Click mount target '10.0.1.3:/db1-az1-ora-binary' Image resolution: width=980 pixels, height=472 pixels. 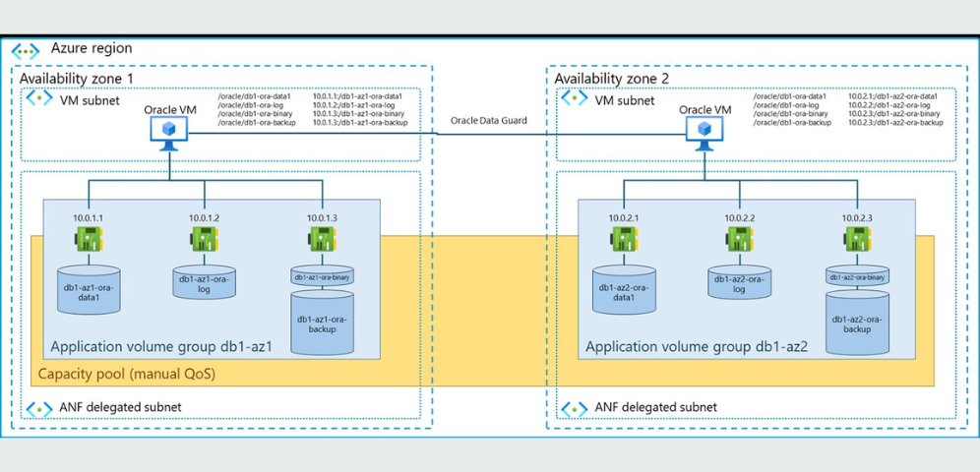click(x=359, y=114)
